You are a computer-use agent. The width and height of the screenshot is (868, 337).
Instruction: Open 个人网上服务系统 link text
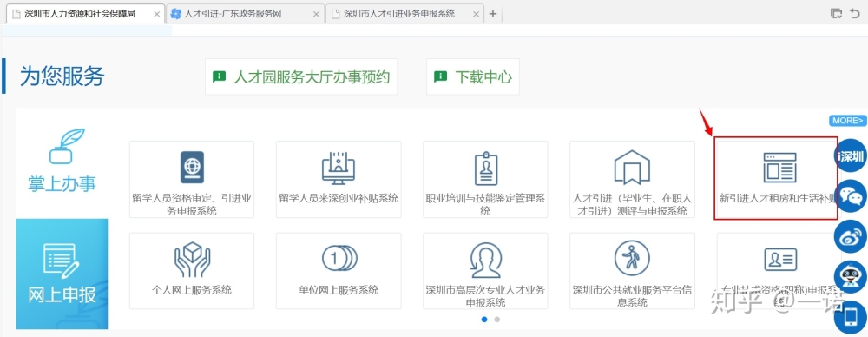192,290
